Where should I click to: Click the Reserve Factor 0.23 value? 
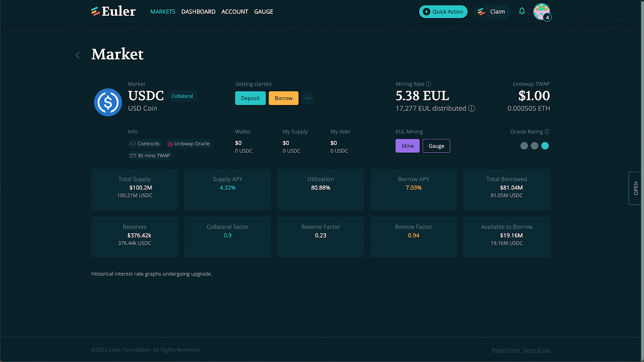pos(321,236)
